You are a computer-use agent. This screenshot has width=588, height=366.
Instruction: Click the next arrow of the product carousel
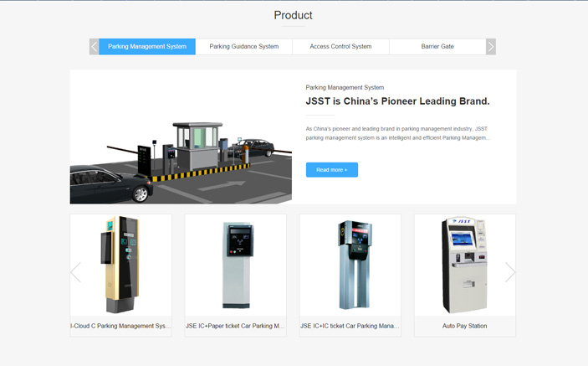[x=510, y=272]
